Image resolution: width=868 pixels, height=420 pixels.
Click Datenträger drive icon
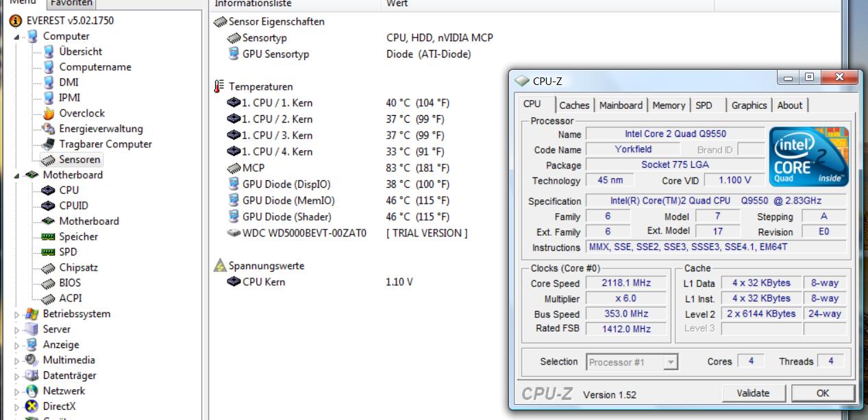[x=32, y=375]
